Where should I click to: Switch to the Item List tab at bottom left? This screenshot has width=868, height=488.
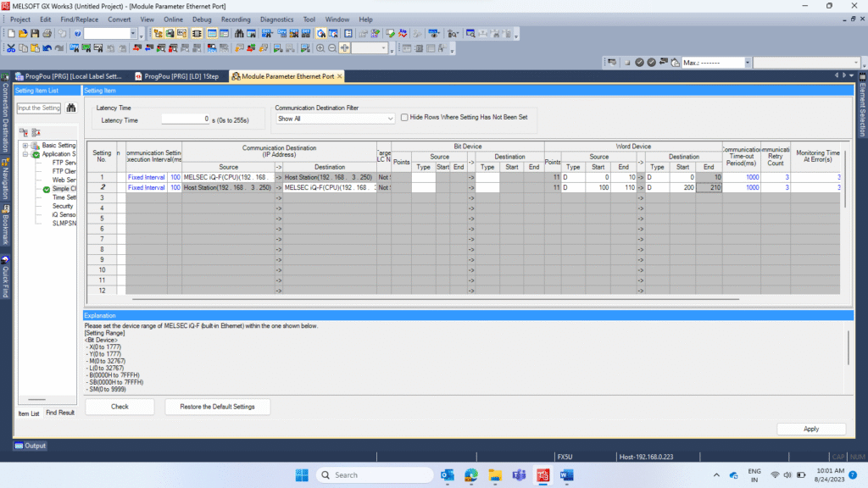click(29, 413)
